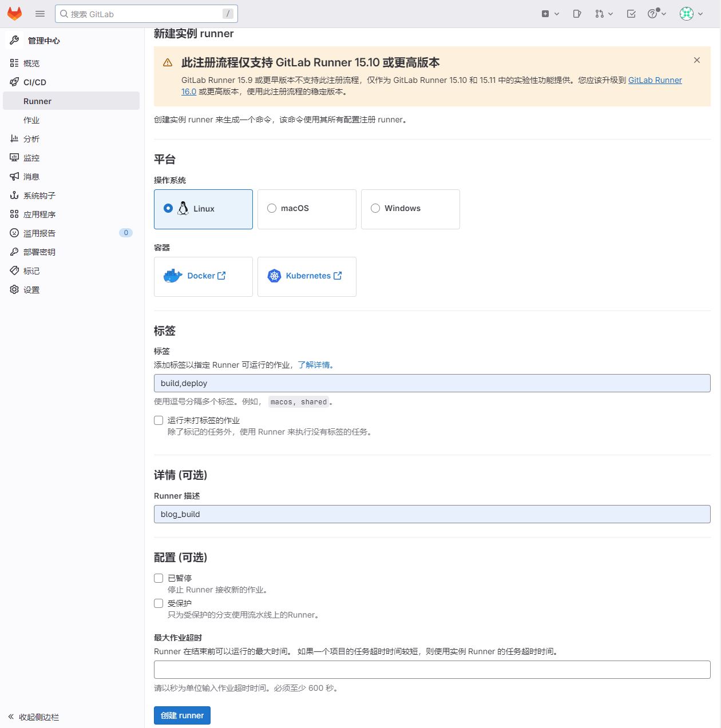Screen dimensions: 721x728
Task: Open the to-do list checkmark icon
Action: tap(631, 14)
